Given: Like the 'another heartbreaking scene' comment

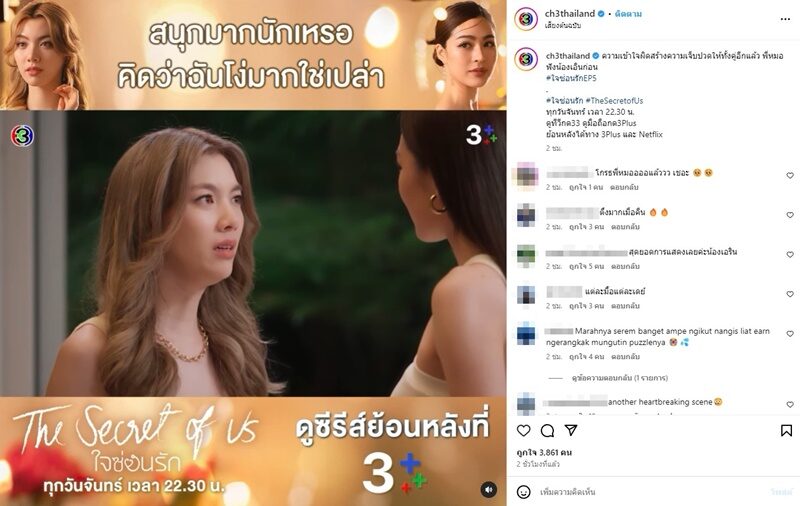Looking at the screenshot, I should click(x=790, y=404).
